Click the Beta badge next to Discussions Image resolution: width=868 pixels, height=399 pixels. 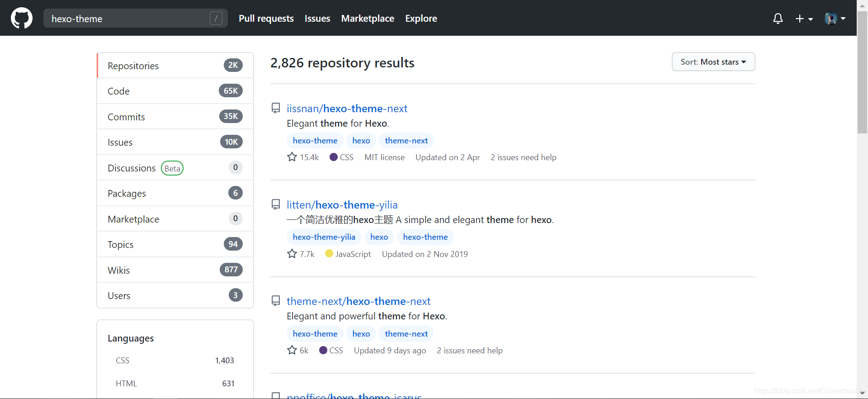point(172,168)
